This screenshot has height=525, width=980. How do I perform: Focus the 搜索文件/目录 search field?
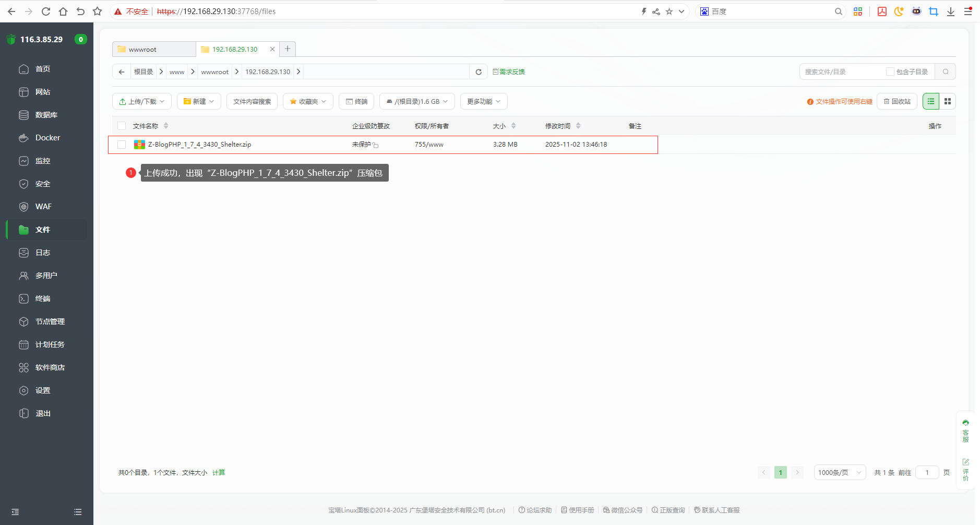842,71
